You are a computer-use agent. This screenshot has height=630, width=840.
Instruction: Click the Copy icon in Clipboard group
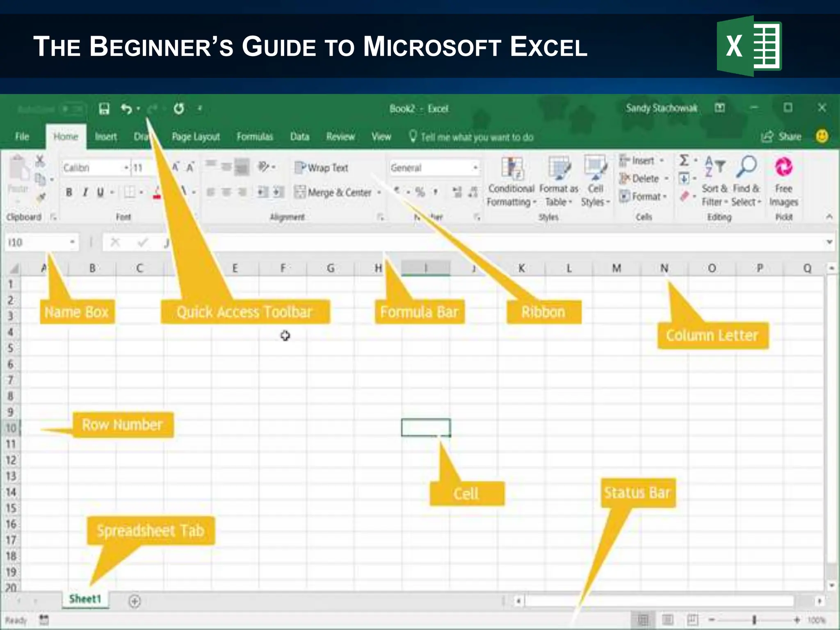point(40,179)
